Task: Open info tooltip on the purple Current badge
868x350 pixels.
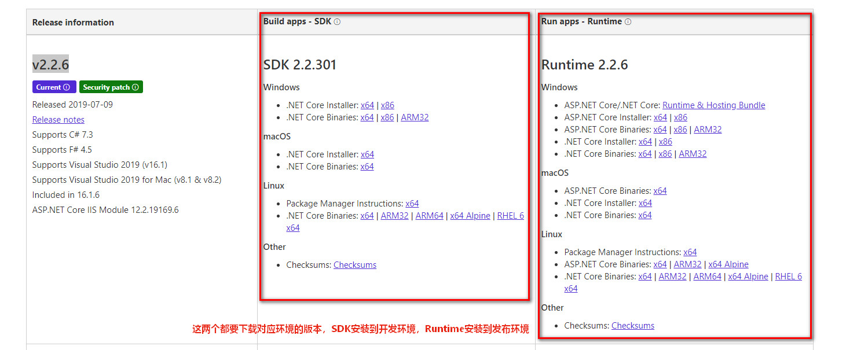Action: pyautogui.click(x=68, y=87)
